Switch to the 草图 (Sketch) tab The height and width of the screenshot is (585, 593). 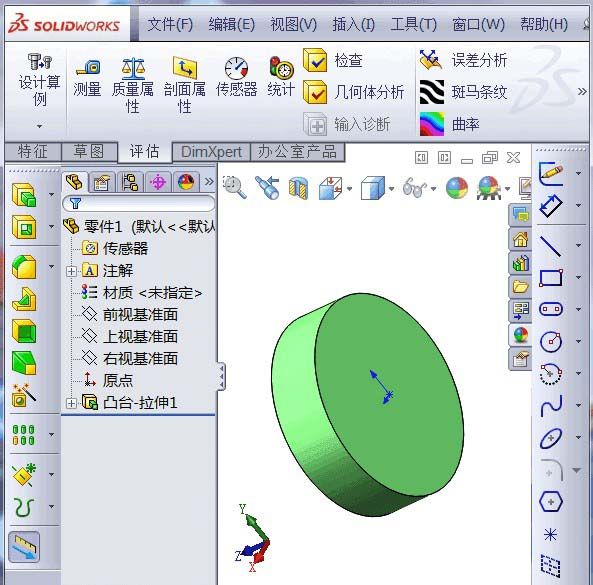pyautogui.click(x=89, y=152)
